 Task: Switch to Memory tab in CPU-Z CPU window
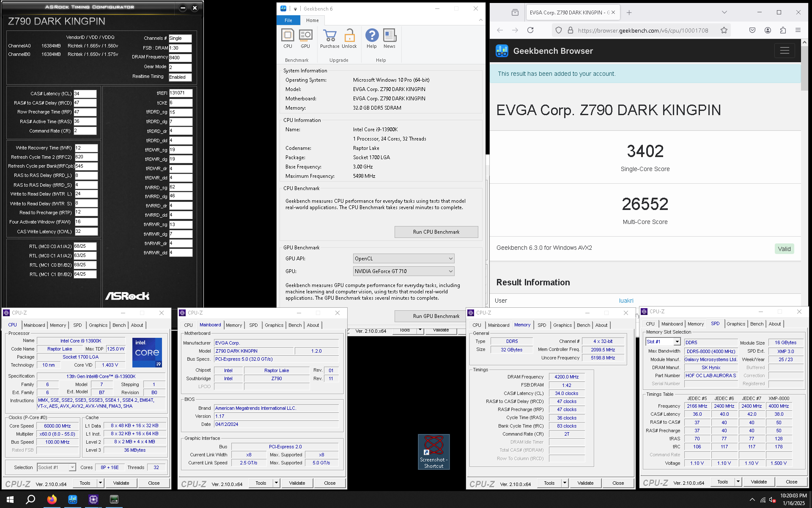pyautogui.click(x=58, y=325)
